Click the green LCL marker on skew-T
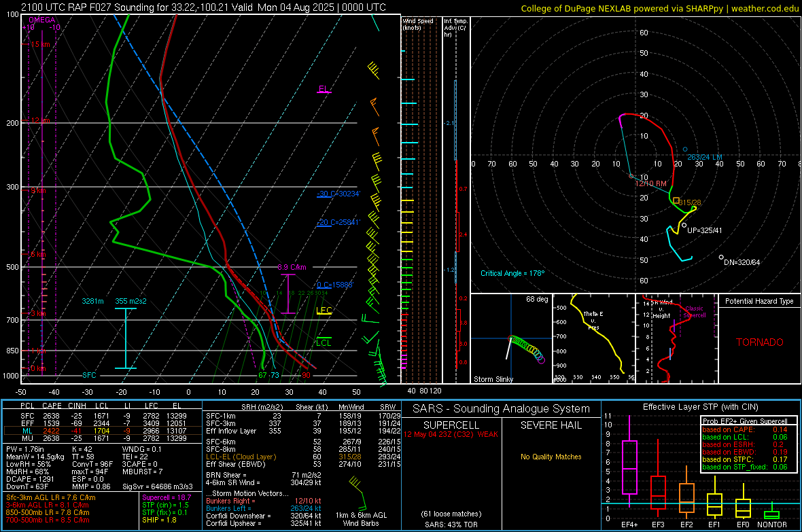 point(324,342)
